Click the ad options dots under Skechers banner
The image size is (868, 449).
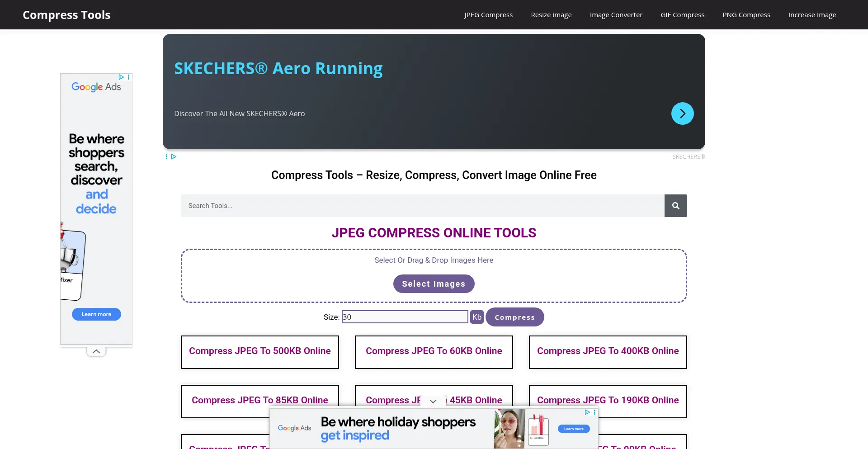tap(166, 156)
